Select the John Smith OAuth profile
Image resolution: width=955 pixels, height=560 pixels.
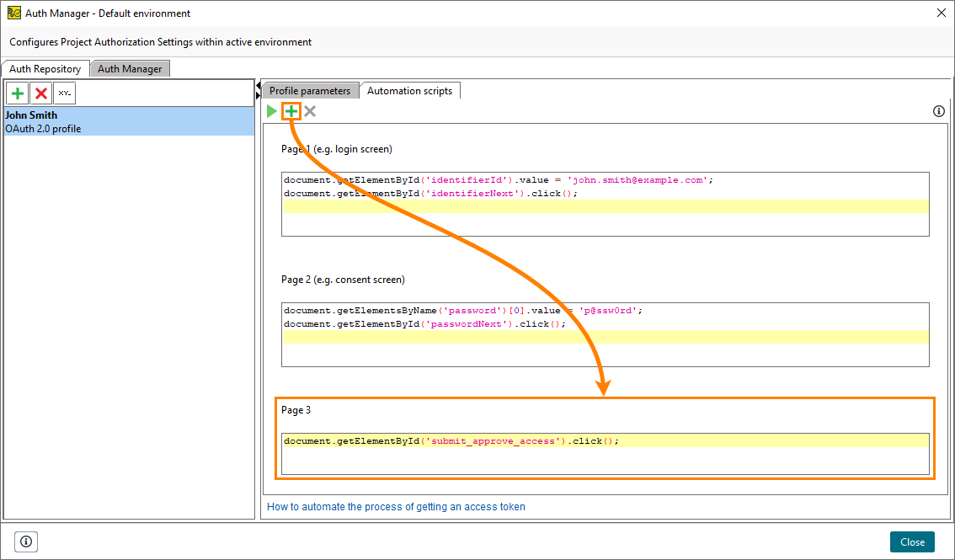pos(126,121)
